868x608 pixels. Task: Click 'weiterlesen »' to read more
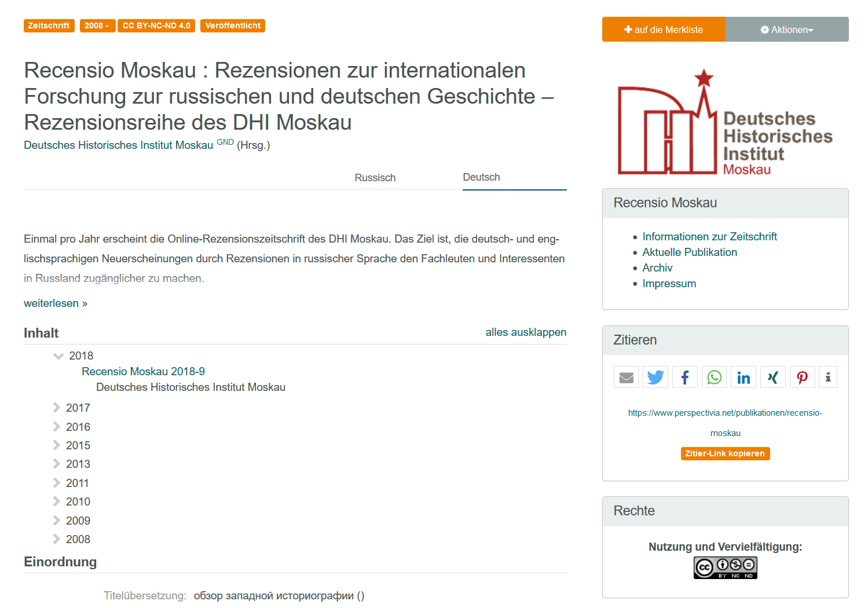pyautogui.click(x=56, y=303)
